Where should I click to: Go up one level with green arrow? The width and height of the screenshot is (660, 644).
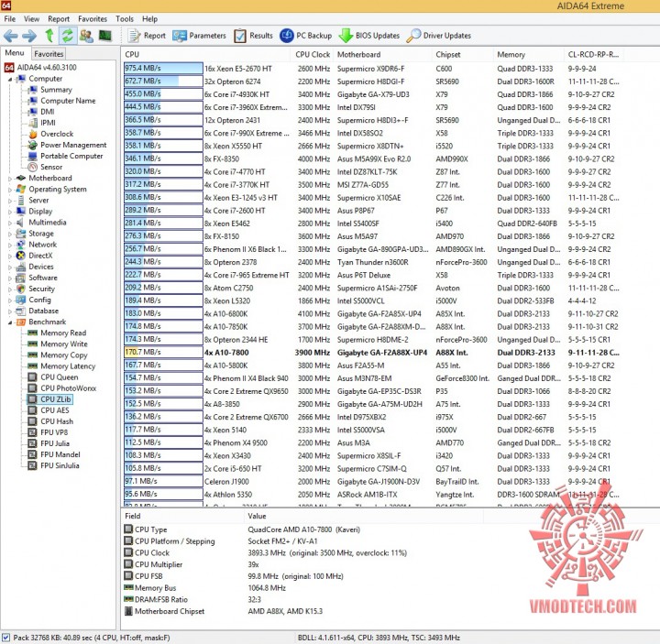49,36
